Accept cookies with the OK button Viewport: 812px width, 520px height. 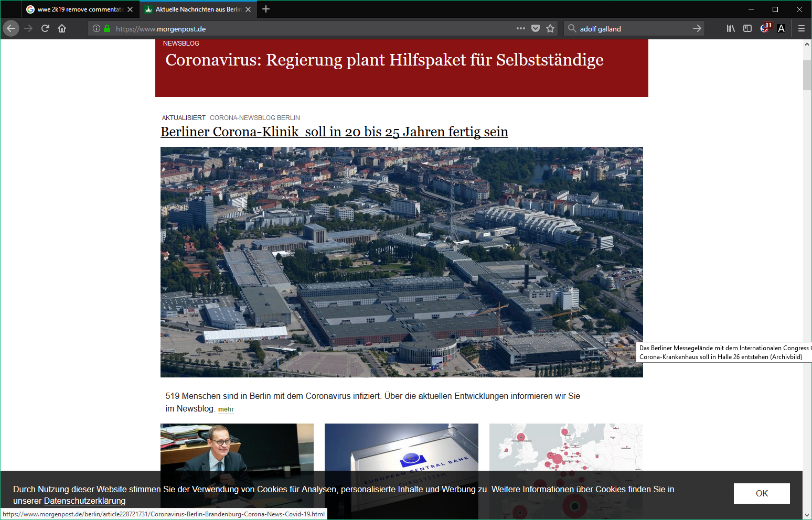762,493
